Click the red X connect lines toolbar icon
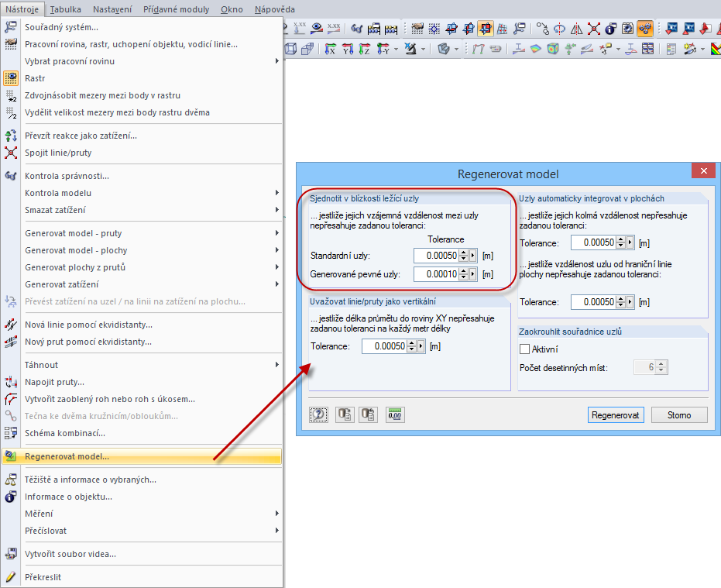Screen dimensions: 721x588 pos(594,29)
